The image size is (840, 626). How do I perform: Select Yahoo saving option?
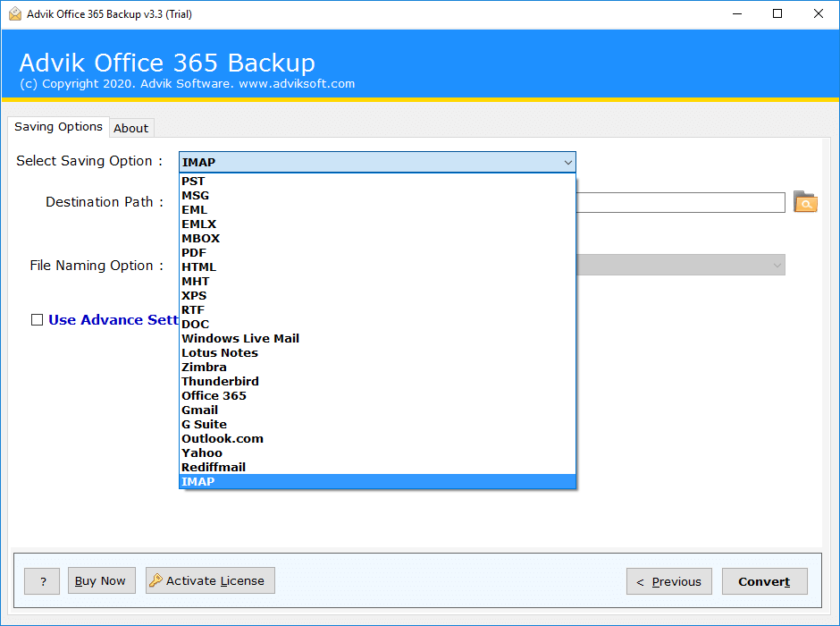pos(377,453)
